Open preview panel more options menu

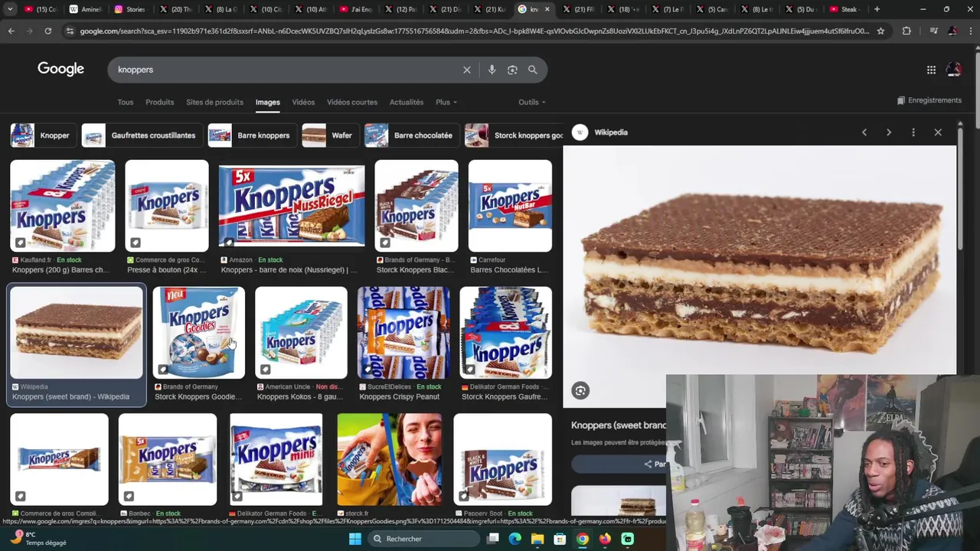(x=913, y=132)
